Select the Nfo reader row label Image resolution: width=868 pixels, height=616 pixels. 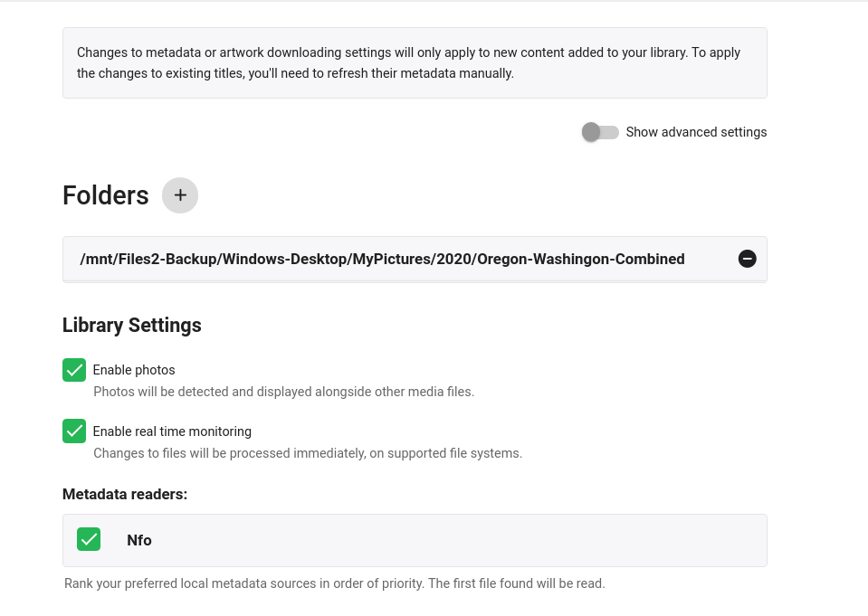coord(139,540)
